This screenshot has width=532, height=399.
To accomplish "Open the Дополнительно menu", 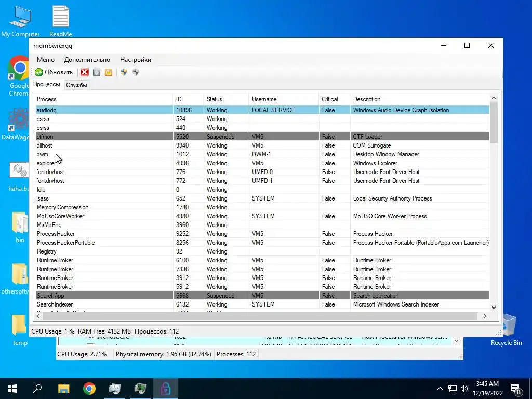I will (x=87, y=60).
